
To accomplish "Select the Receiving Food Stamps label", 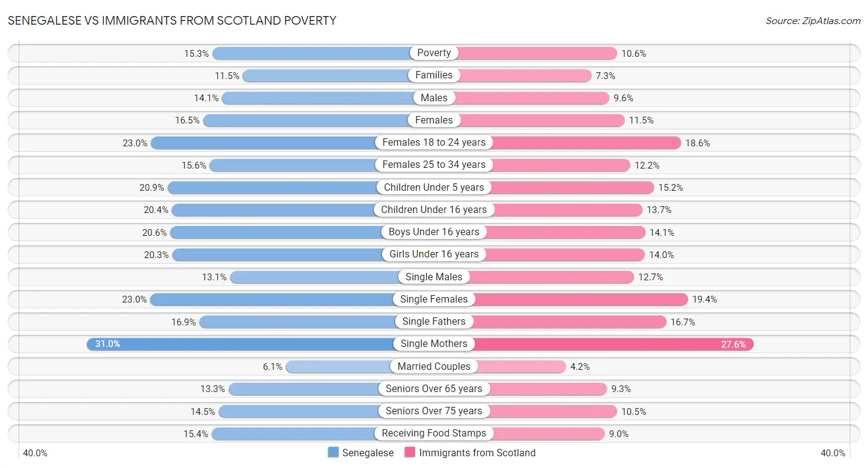I will click(x=434, y=433).
